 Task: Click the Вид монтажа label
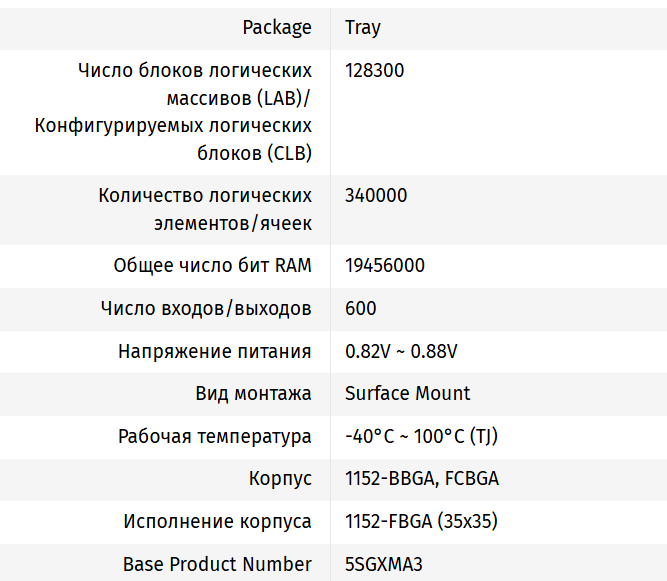(x=253, y=394)
